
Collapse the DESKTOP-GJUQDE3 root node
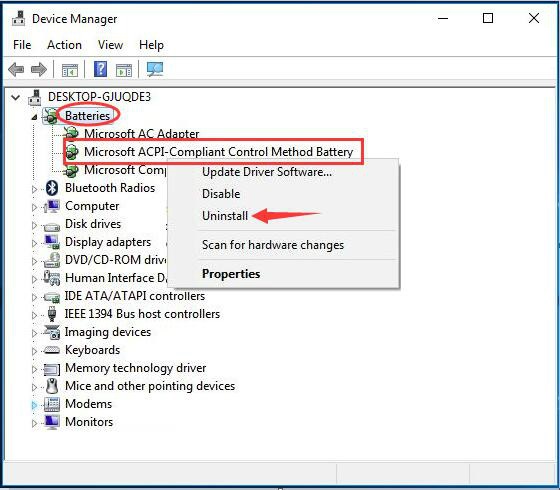pyautogui.click(x=15, y=97)
